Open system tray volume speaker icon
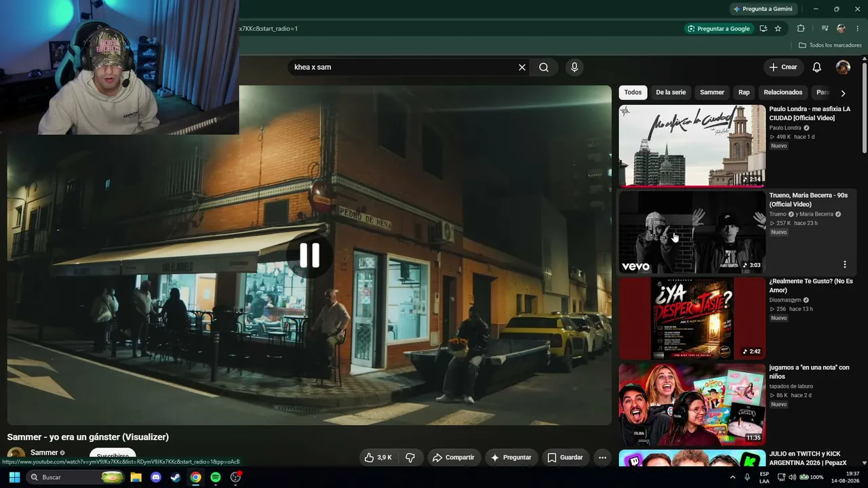The height and width of the screenshot is (488, 868). [x=793, y=477]
